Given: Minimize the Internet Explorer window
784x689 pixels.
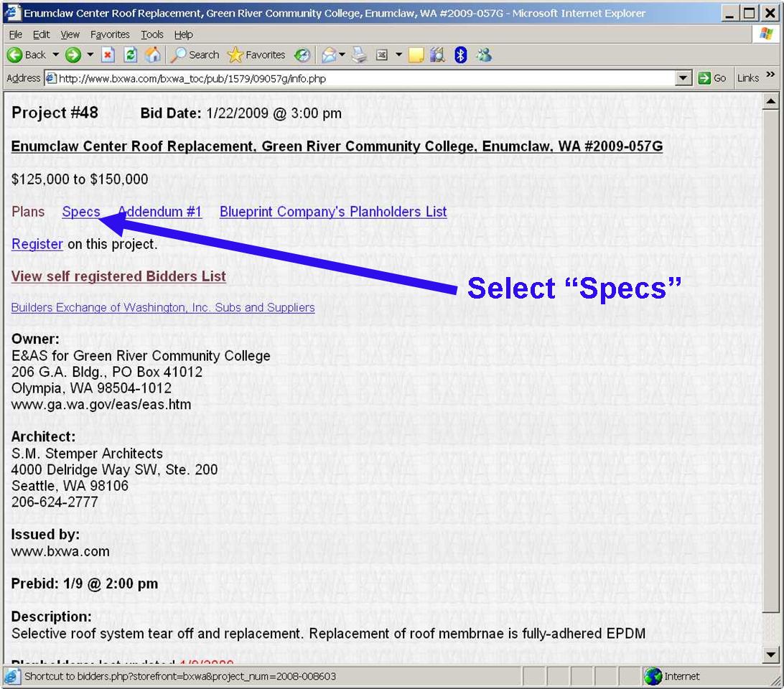Looking at the screenshot, I should (730, 13).
